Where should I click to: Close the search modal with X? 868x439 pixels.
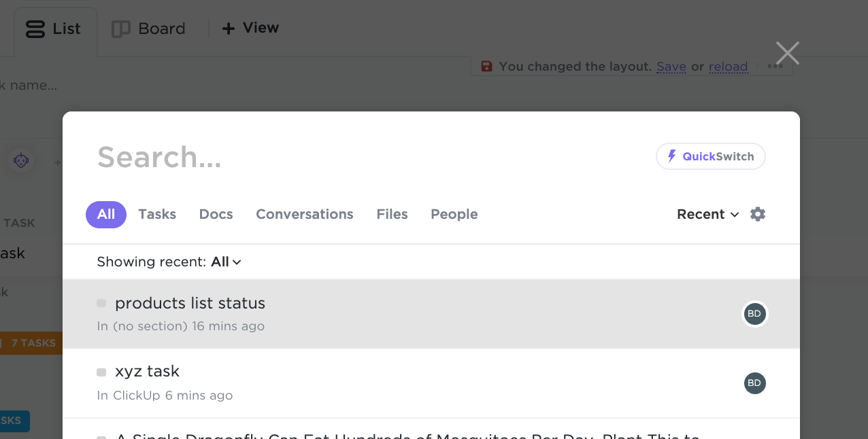point(788,53)
